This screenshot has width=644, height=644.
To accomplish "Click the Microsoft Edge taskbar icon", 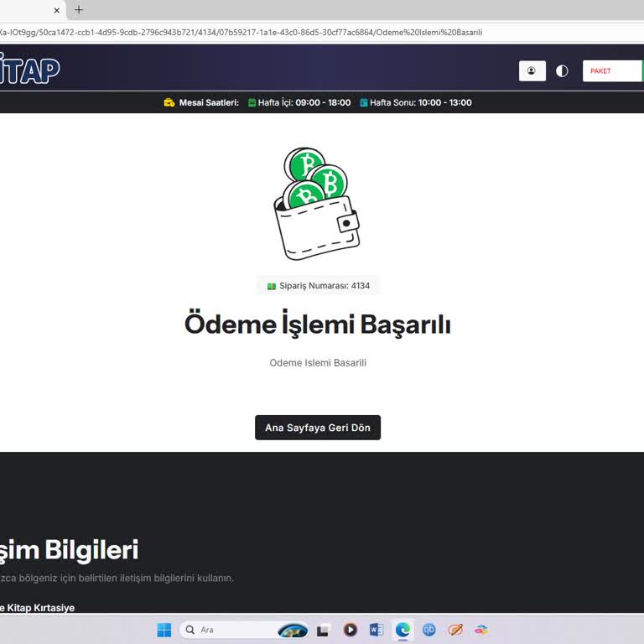I will coord(402,630).
